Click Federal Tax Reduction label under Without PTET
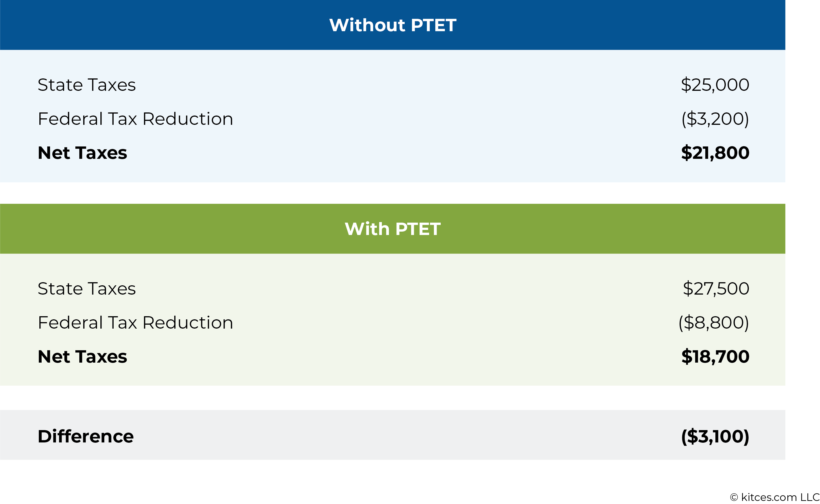The height and width of the screenshot is (504, 820). [135, 119]
